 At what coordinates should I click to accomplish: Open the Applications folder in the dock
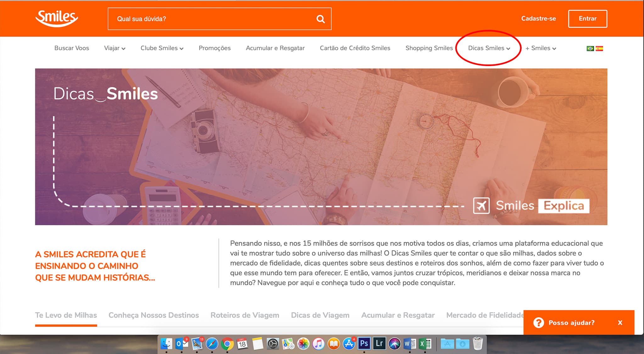click(x=447, y=344)
